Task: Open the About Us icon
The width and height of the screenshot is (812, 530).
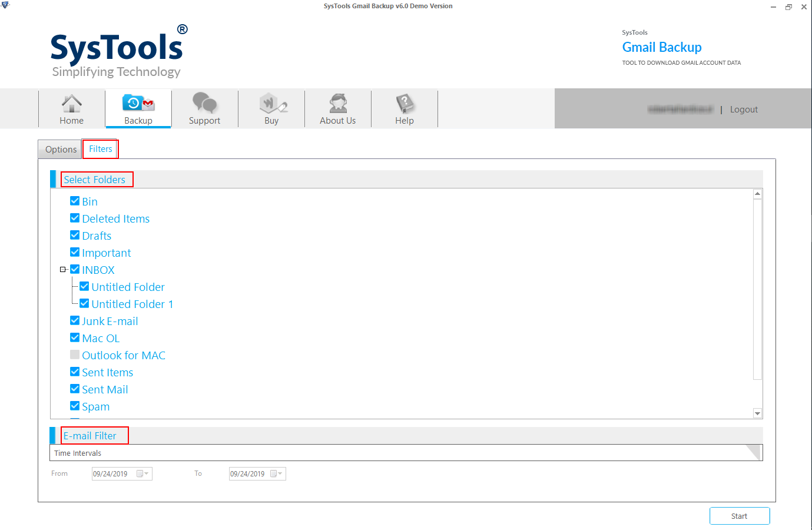Action: click(x=338, y=103)
